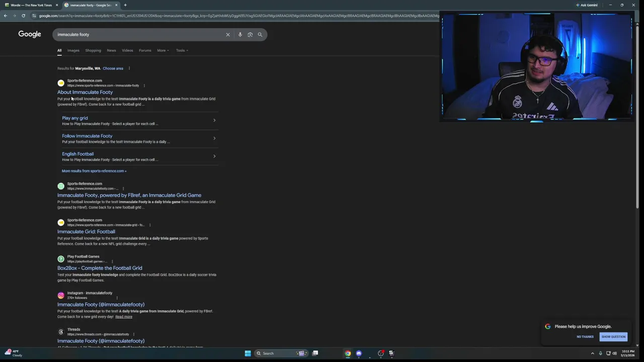Image resolution: width=644 pixels, height=362 pixels.
Task: Show hidden system tray icons
Action: (592, 353)
